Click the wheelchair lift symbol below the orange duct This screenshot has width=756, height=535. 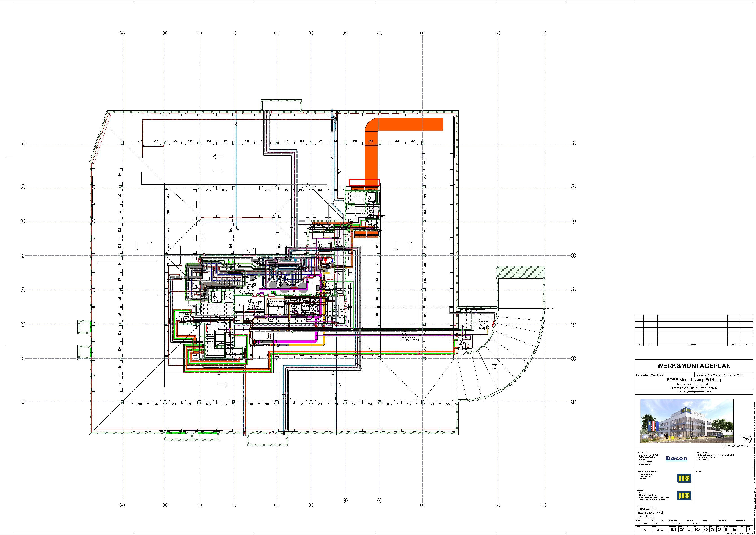[371, 197]
